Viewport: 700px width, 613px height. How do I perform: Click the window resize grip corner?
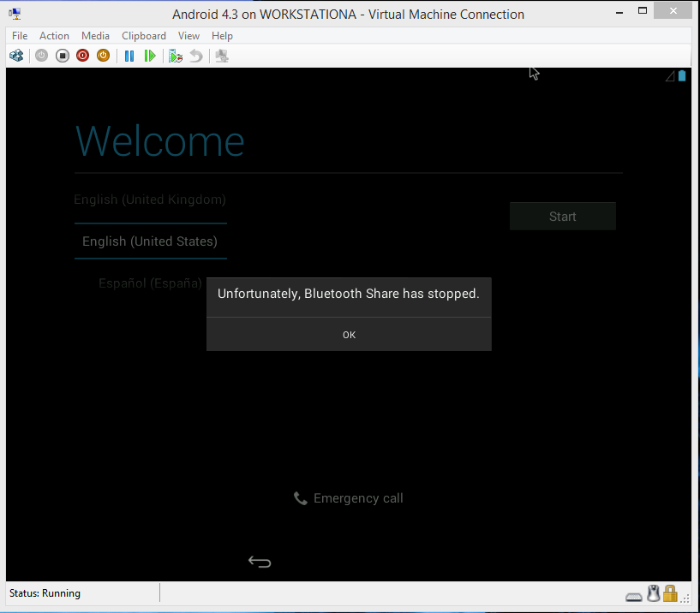(685, 598)
